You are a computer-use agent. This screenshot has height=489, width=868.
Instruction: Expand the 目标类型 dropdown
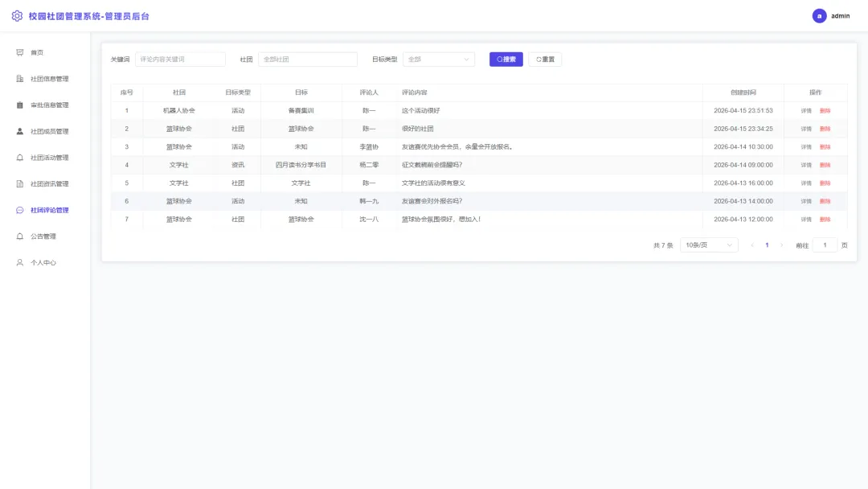(439, 60)
